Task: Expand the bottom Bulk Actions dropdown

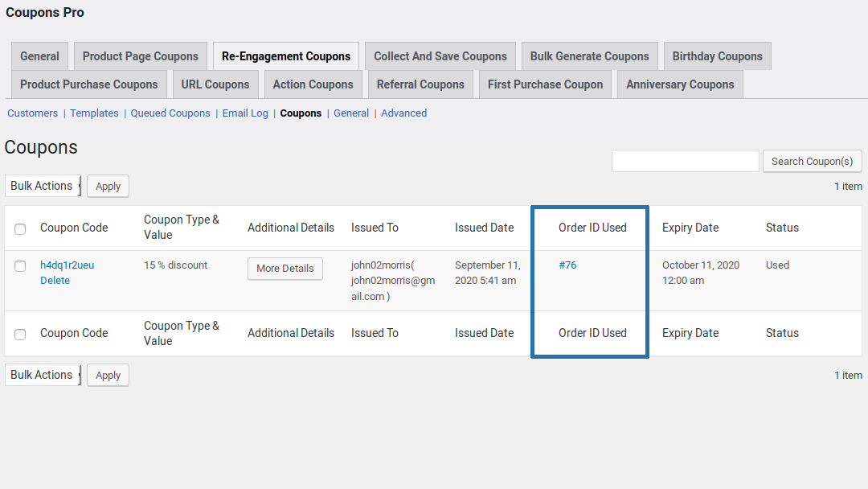Action: pos(43,375)
